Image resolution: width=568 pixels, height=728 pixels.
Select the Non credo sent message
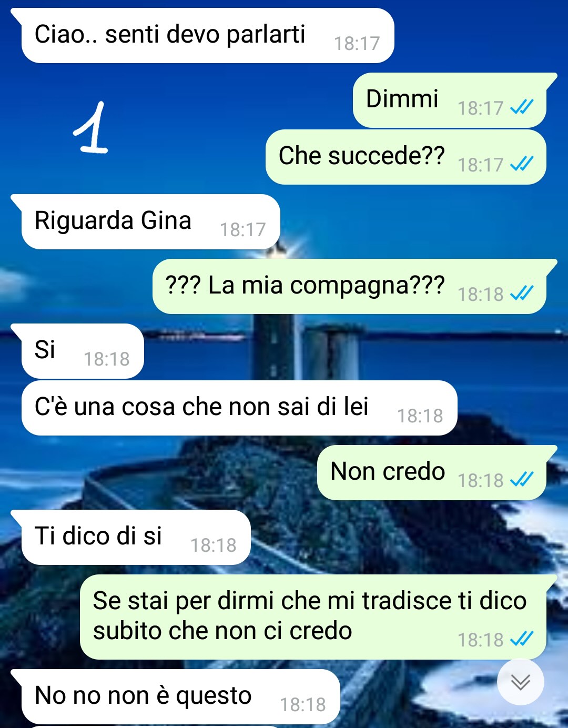point(432,472)
